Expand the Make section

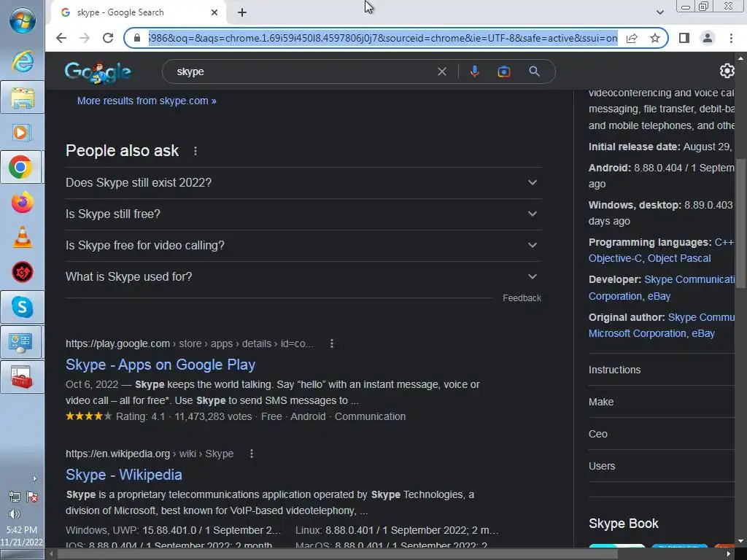pos(662,402)
